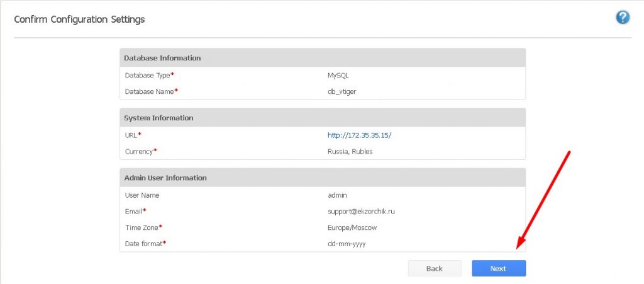Click the Time Zone field label
This screenshot has height=284, width=644.
pos(142,227)
